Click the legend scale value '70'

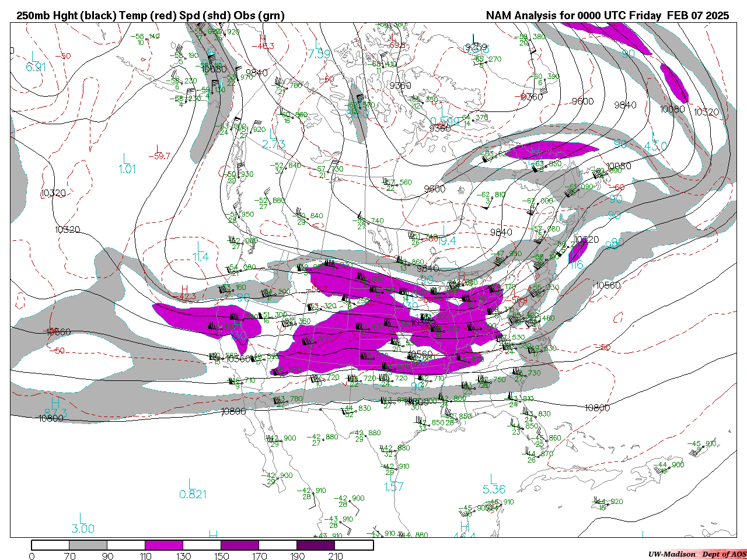(x=70, y=556)
